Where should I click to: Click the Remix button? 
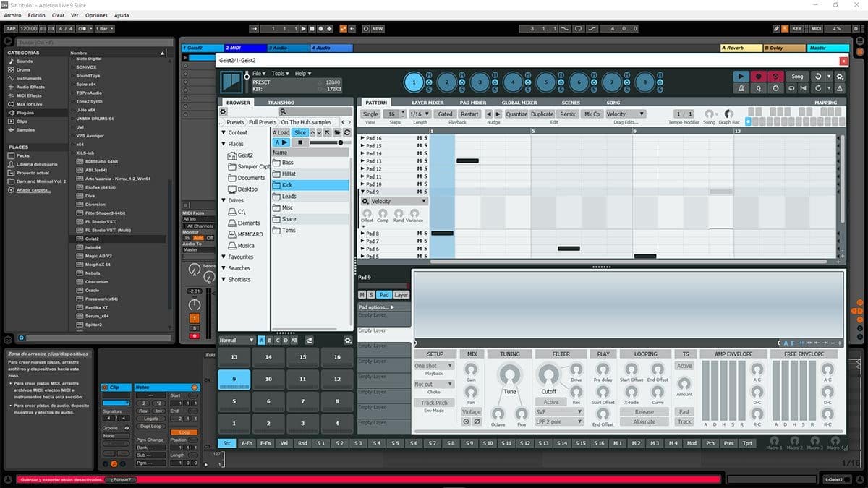point(569,114)
